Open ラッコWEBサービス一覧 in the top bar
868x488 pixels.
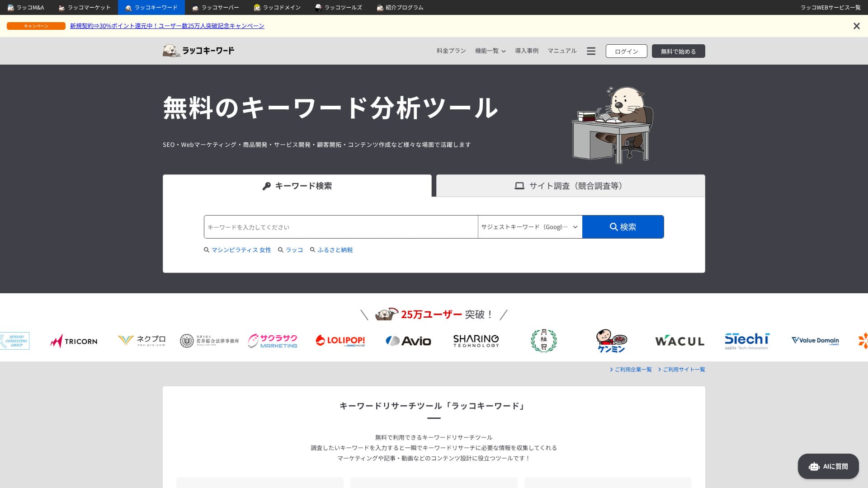point(830,8)
